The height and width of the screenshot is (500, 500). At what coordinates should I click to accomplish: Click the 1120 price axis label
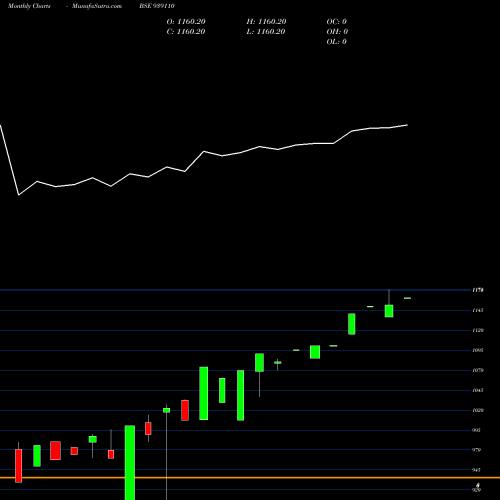478,330
